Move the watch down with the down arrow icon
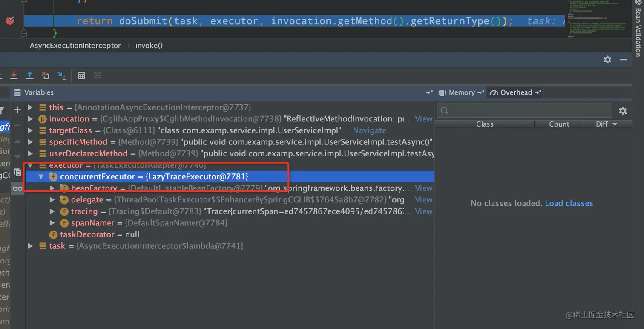The width and height of the screenshot is (644, 329). 17,156
